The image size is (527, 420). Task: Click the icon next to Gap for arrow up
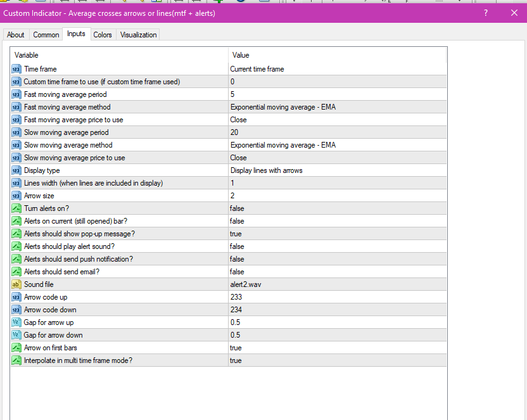[x=16, y=322]
